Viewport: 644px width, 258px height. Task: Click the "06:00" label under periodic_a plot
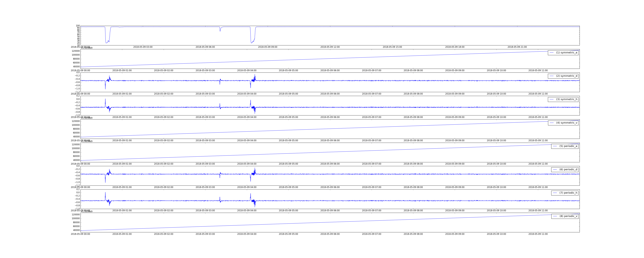coord(330,164)
